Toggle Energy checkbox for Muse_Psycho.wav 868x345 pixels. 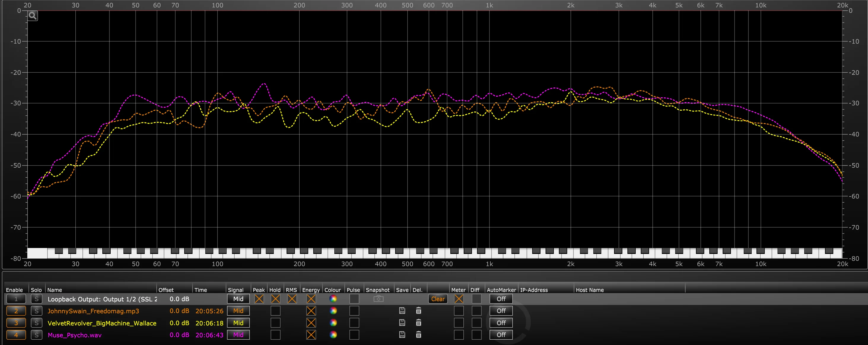[311, 335]
